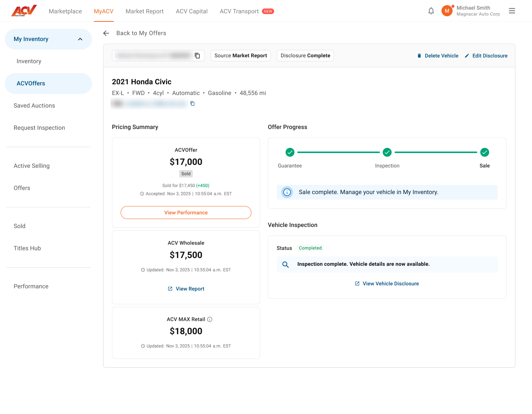Click the Edit Disclosure pencil icon
The height and width of the screenshot is (414, 532).
pos(467,56)
